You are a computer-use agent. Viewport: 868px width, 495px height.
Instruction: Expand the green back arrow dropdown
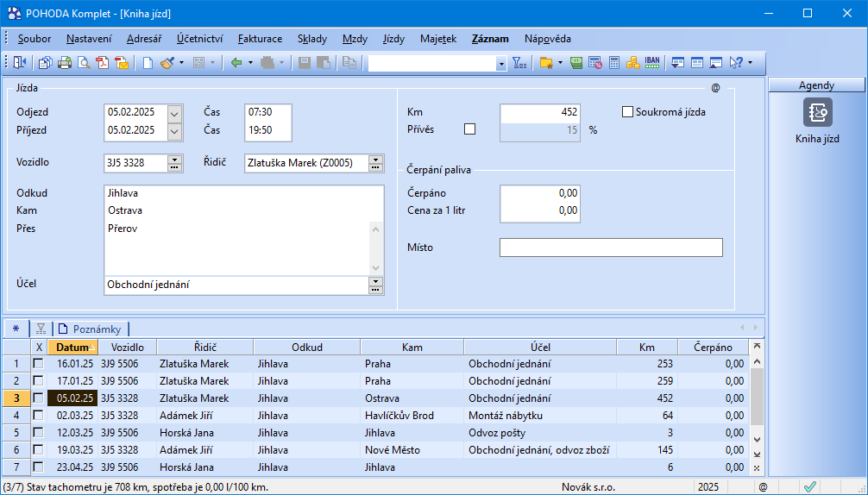point(251,63)
